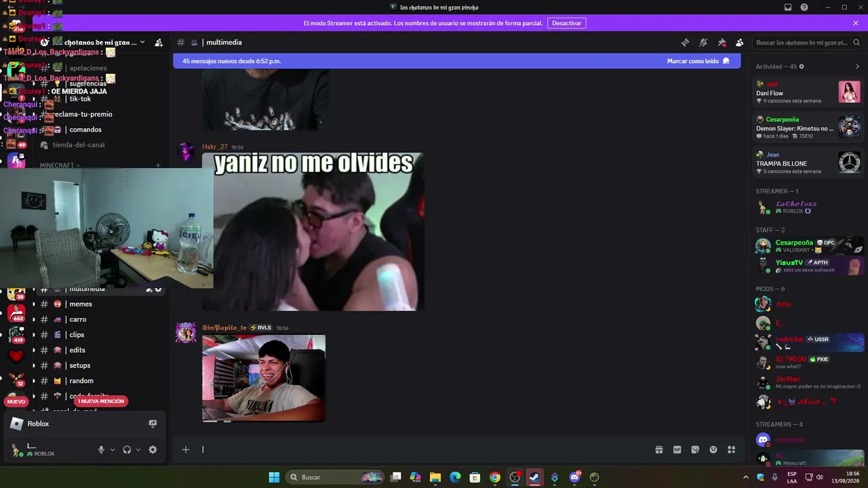Screen dimensions: 868x488
Task: Open Dani Flow activity card
Action: 808,92
